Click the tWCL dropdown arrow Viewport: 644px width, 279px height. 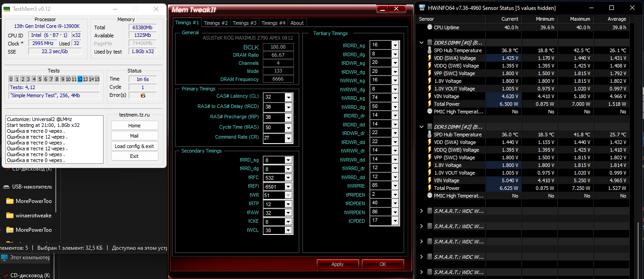pyautogui.click(x=288, y=230)
